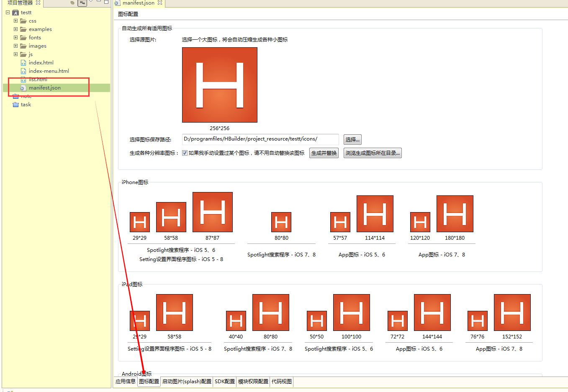Open the list.html file in project manager
Image resolution: width=568 pixels, height=392 pixels.
pyautogui.click(x=23, y=79)
